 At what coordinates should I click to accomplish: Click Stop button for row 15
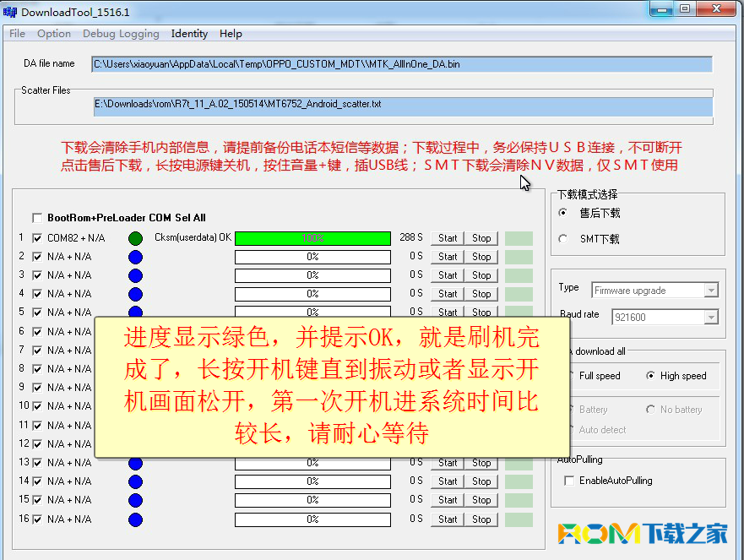coord(481,500)
